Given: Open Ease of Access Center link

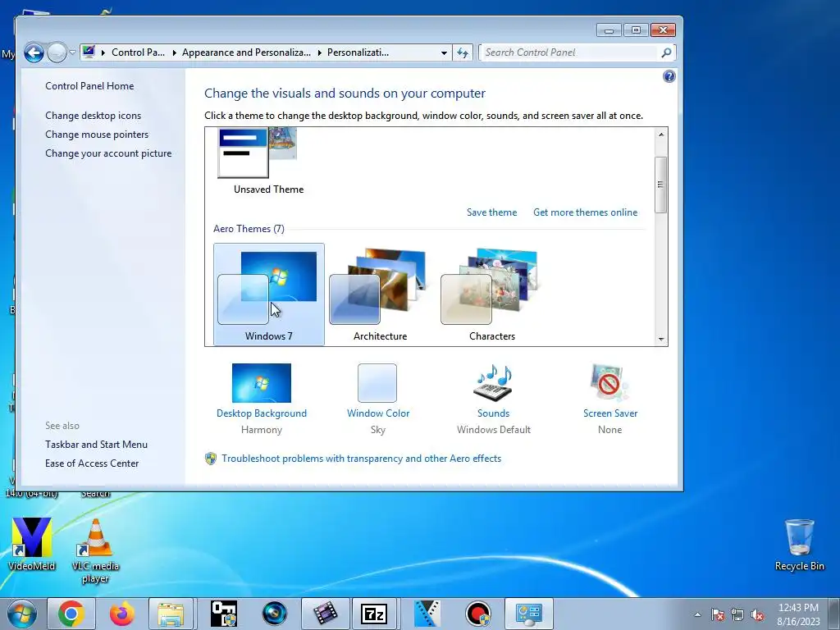Looking at the screenshot, I should click(x=92, y=463).
